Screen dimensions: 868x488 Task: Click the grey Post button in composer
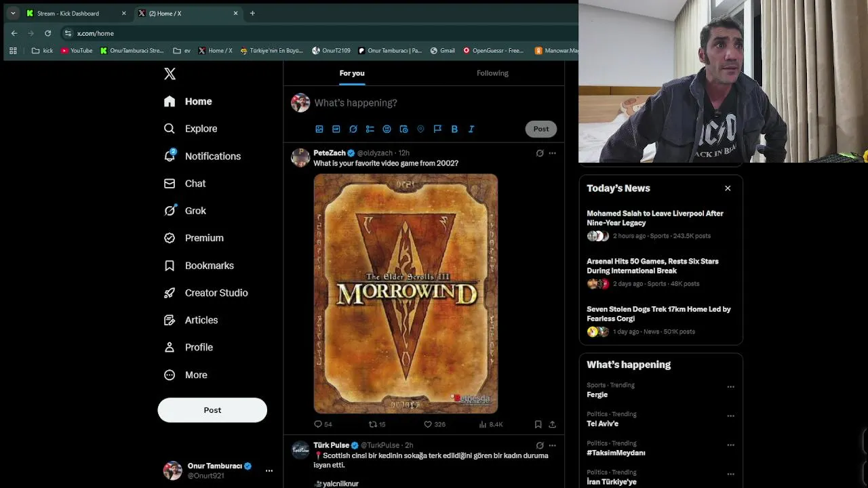[541, 129]
